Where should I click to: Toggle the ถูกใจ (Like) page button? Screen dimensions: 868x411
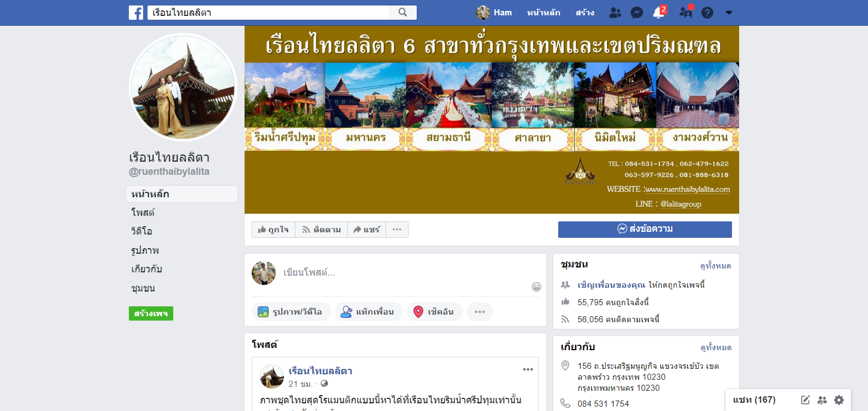point(274,230)
